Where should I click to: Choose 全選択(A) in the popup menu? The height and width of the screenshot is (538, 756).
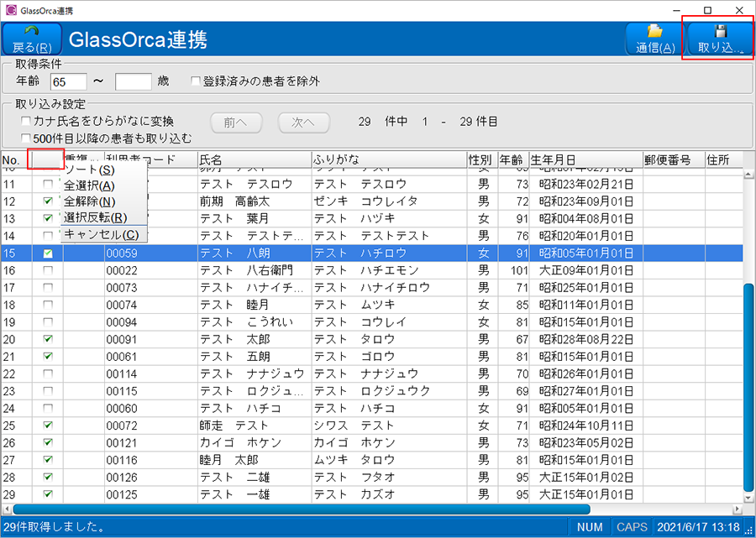[x=89, y=186]
